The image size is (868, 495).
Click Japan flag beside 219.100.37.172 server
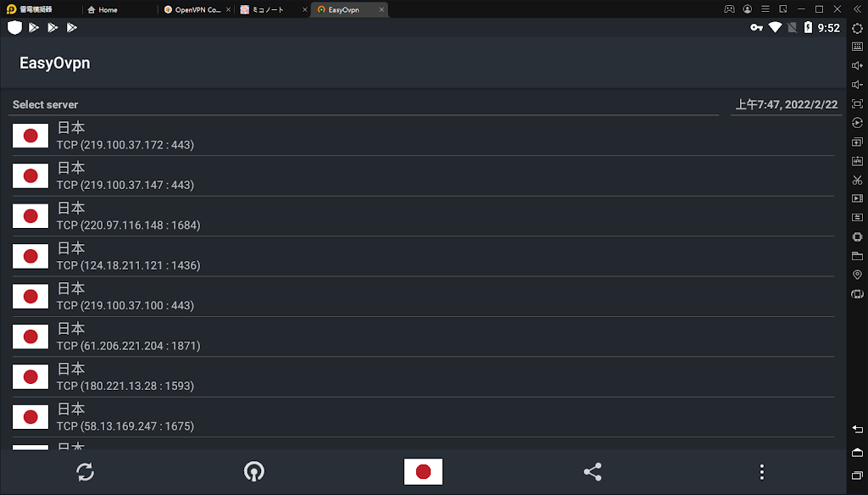pos(31,136)
